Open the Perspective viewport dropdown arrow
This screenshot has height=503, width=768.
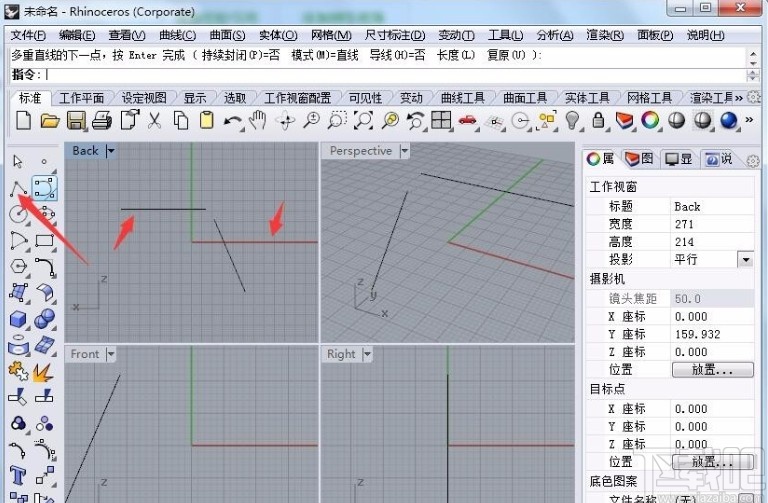pyautogui.click(x=404, y=151)
